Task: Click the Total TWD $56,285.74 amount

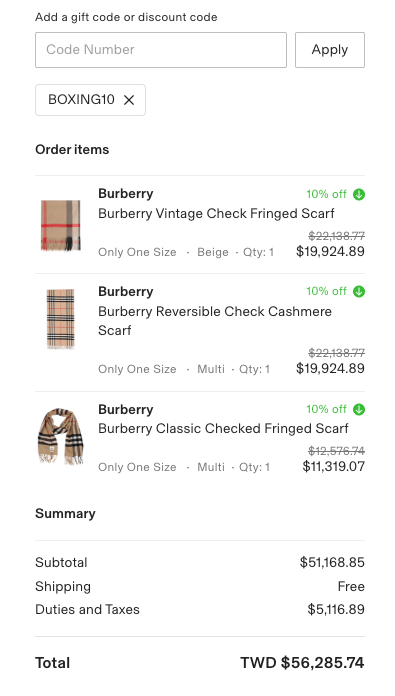Action: point(302,663)
